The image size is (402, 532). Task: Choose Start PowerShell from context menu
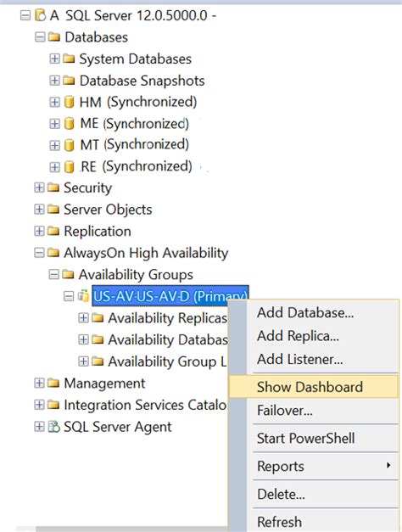[313, 438]
